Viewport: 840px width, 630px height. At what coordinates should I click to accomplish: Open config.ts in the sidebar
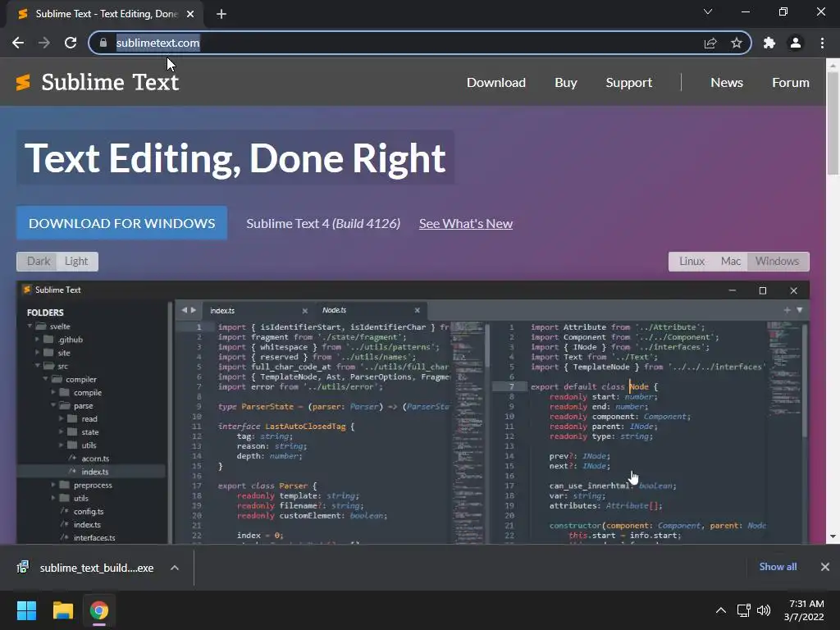[89, 512]
